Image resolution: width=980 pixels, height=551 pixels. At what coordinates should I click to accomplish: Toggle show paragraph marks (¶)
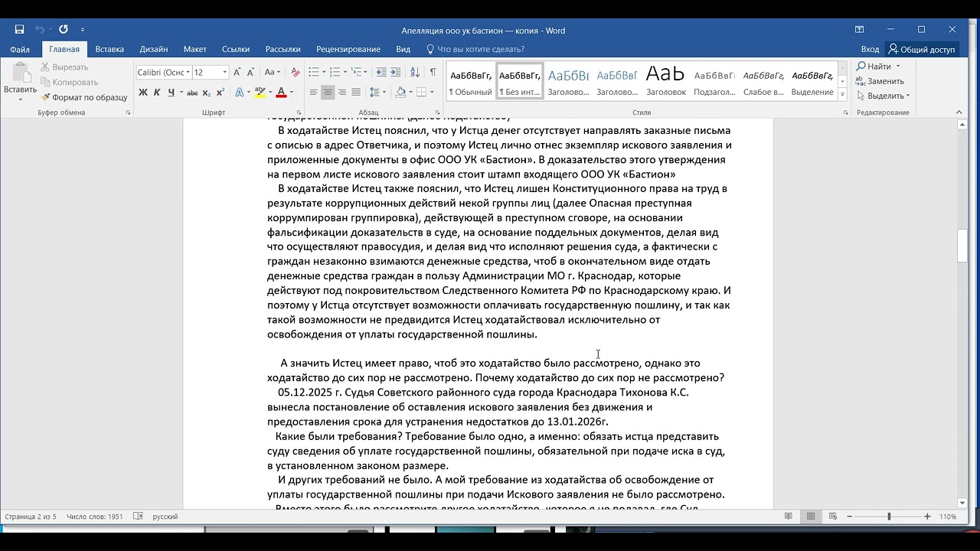tap(433, 72)
